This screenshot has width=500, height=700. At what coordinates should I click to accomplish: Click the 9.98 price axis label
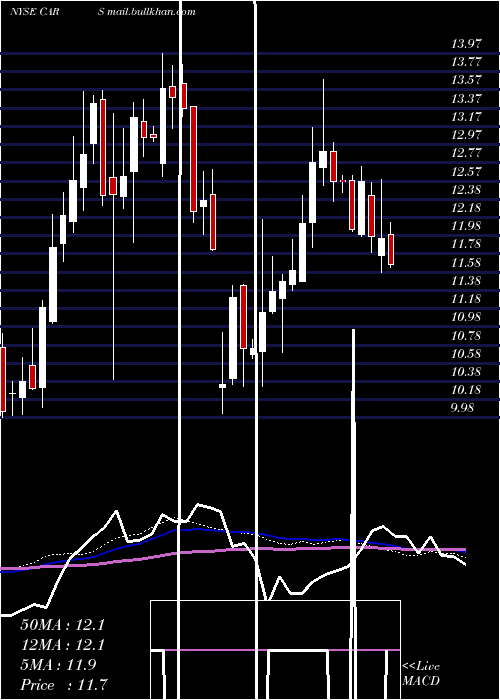coord(462,408)
